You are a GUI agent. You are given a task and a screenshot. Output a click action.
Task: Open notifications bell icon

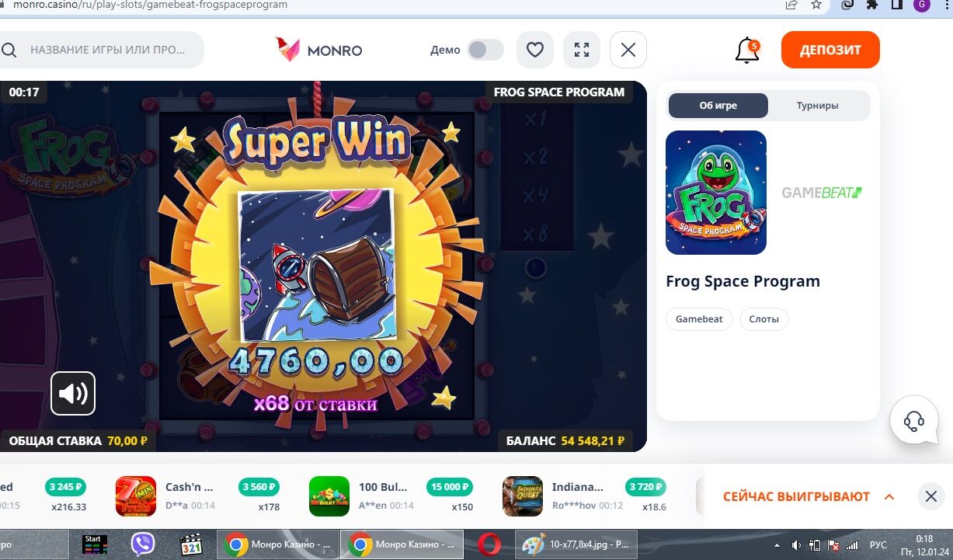tap(747, 50)
